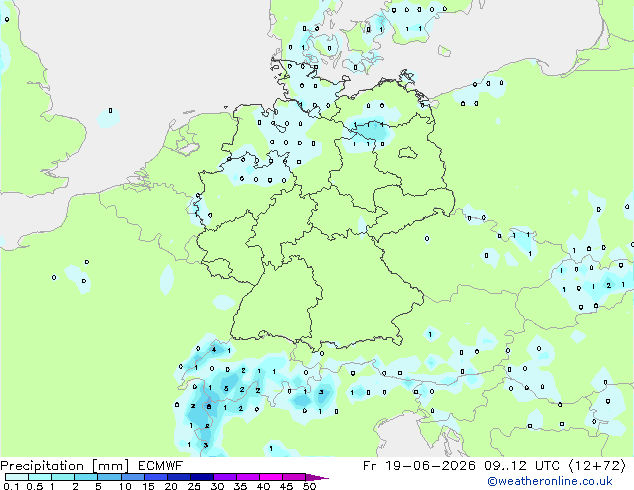Click the 0.1–0.5 mm legend color box
The height and width of the screenshot is (490, 634).
click(17, 477)
